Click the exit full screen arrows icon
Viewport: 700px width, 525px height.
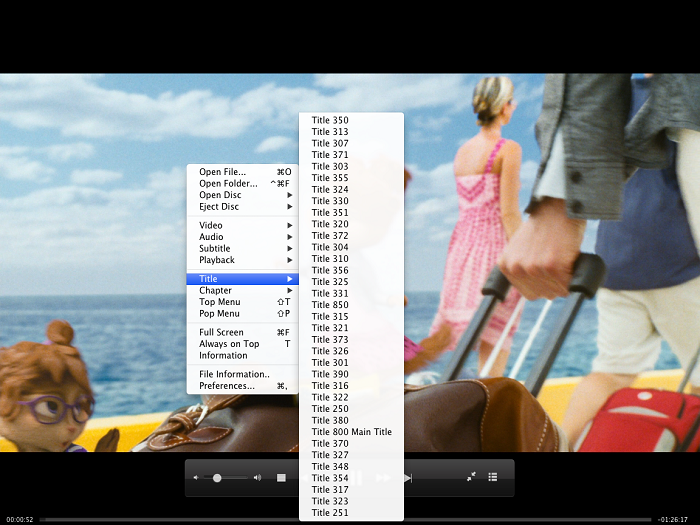pos(471,477)
